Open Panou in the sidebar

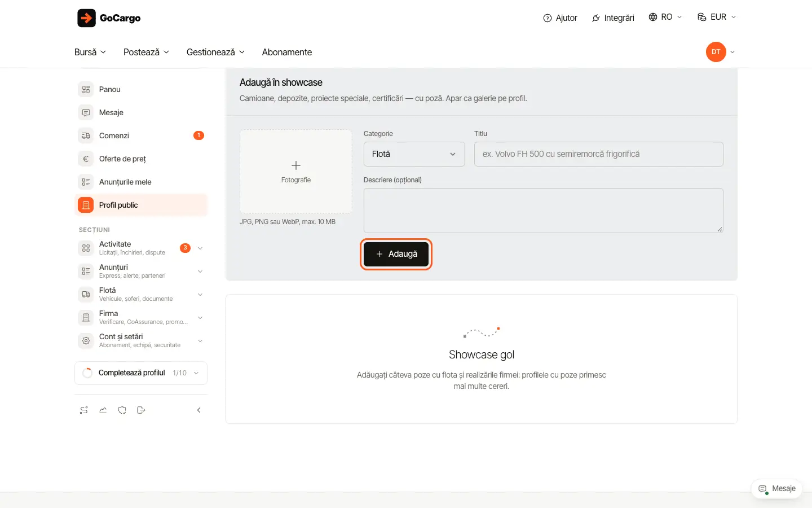click(141, 89)
